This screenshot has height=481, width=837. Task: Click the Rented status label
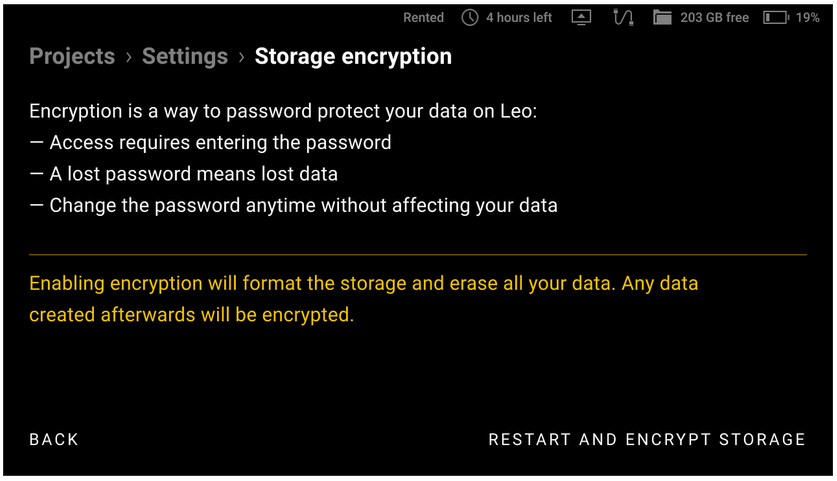423,18
